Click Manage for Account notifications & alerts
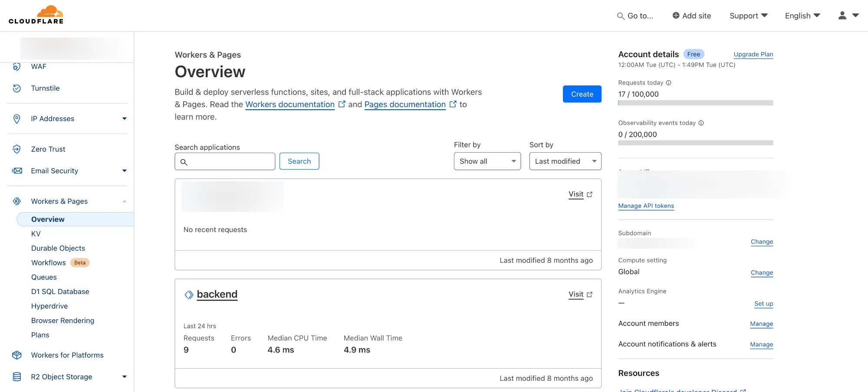The width and height of the screenshot is (868, 392). 761,345
